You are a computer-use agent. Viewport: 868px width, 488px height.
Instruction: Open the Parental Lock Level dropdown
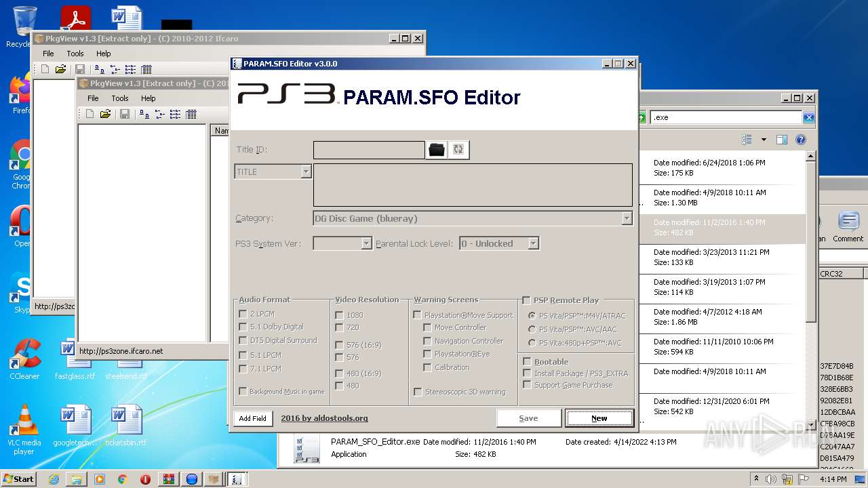(x=533, y=243)
